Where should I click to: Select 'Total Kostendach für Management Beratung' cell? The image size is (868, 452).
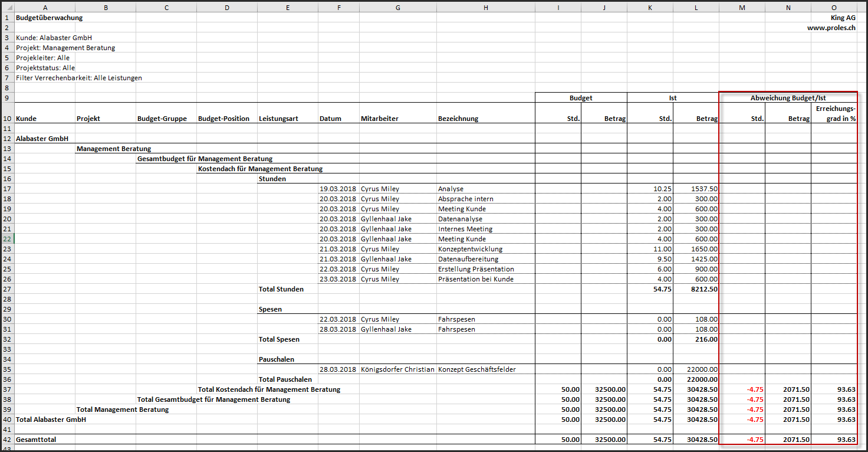pos(269,389)
